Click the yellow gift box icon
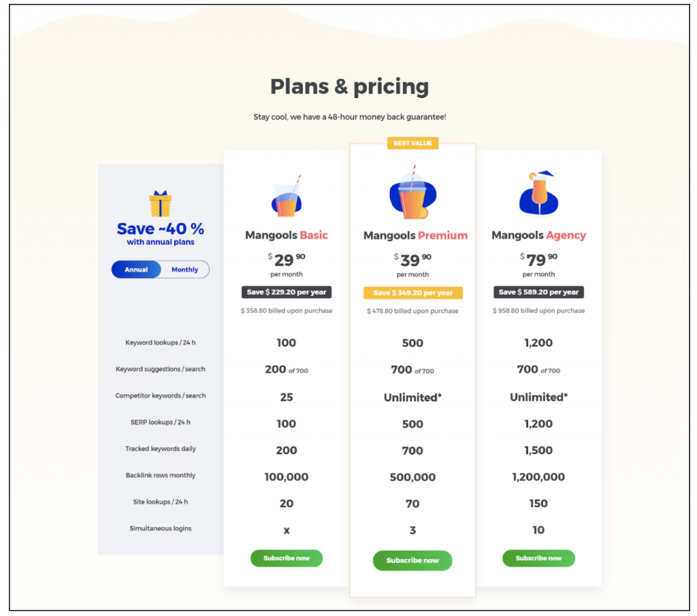This screenshot has height=616, width=697. click(161, 204)
